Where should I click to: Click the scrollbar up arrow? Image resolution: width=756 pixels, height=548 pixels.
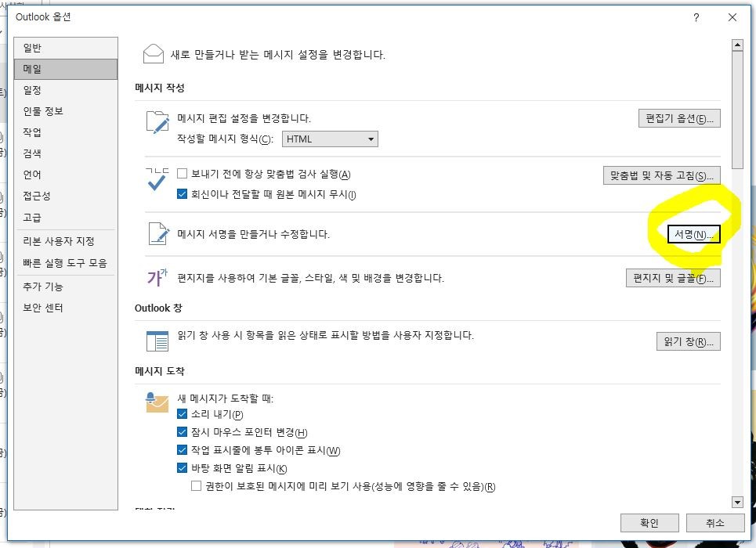click(x=737, y=45)
